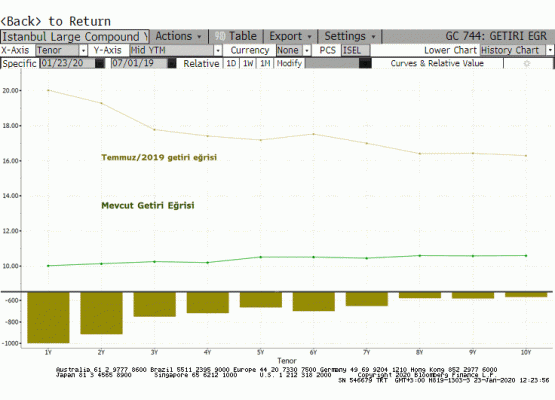555x400 pixels.
Task: Click the Istanbul Large Compound curve name field
Action: [x=75, y=36]
